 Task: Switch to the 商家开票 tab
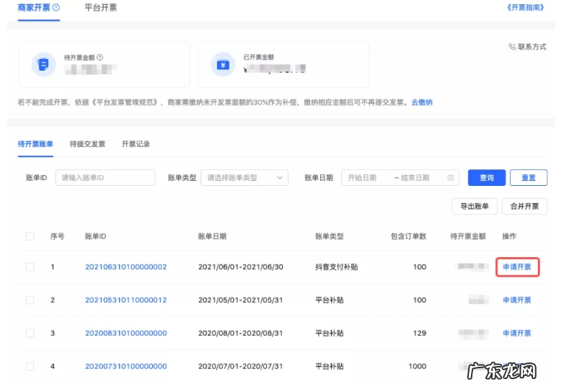point(34,7)
